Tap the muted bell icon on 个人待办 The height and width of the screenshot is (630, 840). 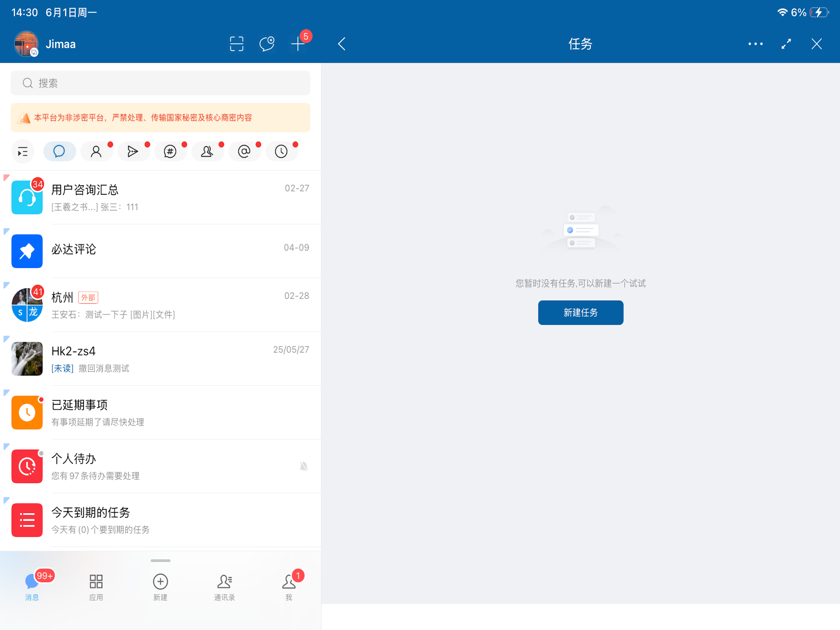pyautogui.click(x=303, y=466)
